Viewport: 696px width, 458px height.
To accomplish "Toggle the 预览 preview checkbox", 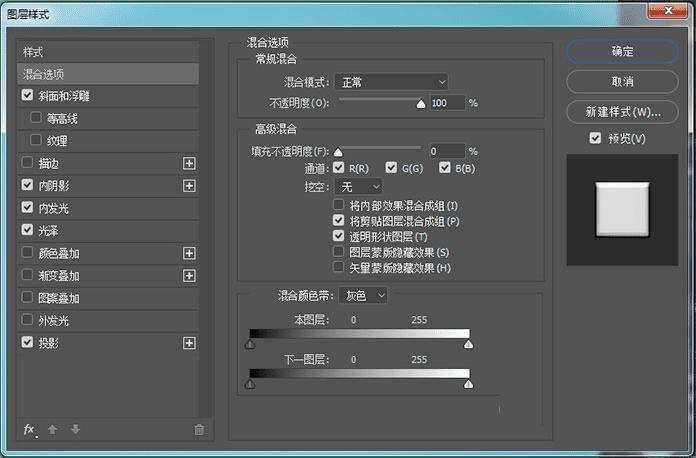I will pyautogui.click(x=595, y=138).
